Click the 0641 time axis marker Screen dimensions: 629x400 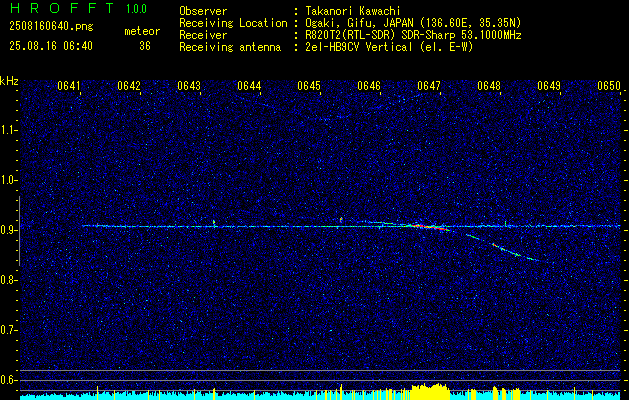[69, 86]
